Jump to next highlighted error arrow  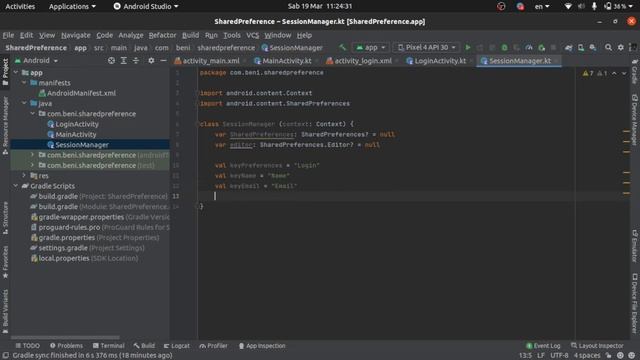click(x=624, y=73)
